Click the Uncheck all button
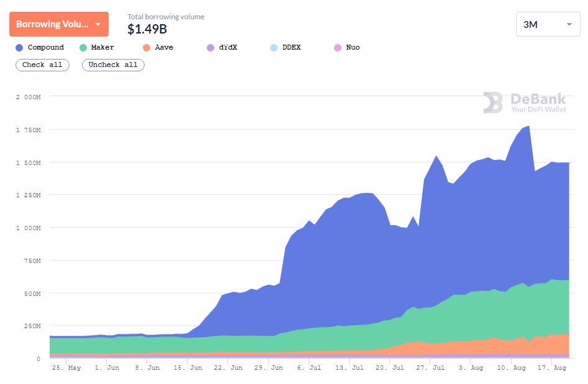 (113, 65)
